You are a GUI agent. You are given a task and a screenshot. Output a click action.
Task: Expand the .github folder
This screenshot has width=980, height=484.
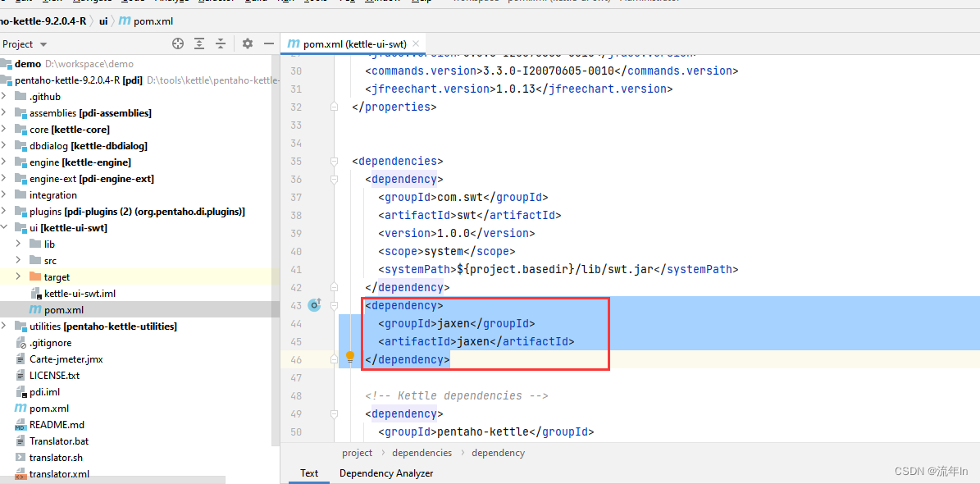click(4, 96)
